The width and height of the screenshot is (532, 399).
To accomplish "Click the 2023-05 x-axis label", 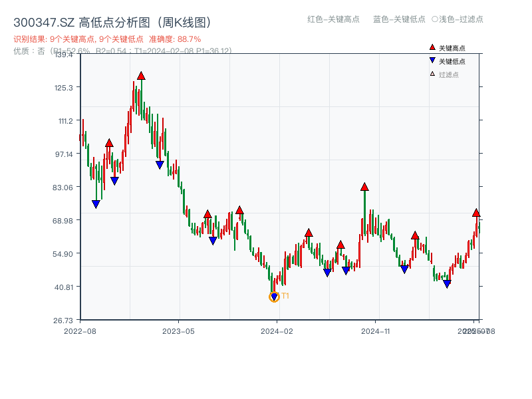I will coord(178,331).
